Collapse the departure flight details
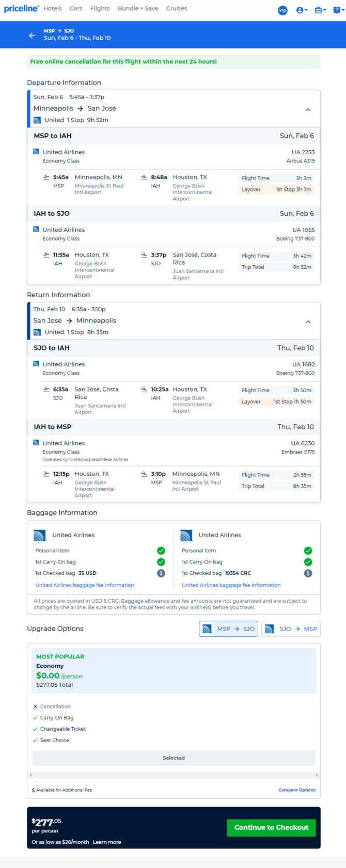 [308, 109]
